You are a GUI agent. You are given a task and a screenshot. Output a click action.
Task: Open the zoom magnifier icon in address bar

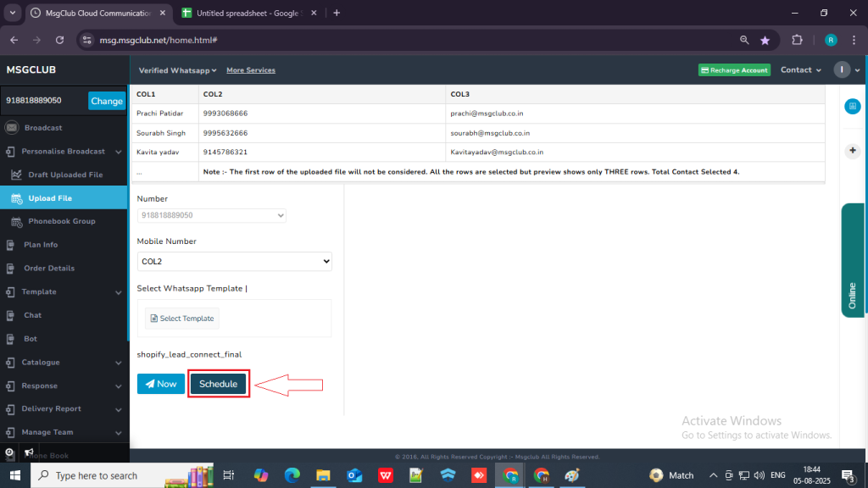744,40
